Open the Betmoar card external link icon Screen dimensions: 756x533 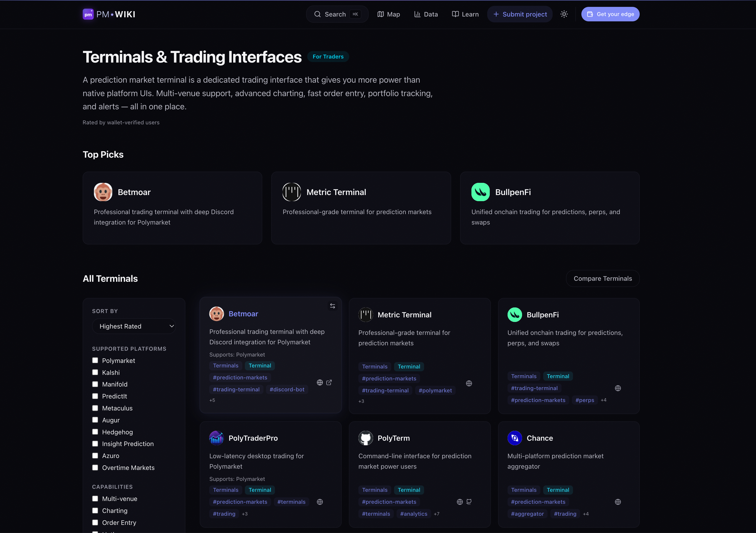coord(329,382)
